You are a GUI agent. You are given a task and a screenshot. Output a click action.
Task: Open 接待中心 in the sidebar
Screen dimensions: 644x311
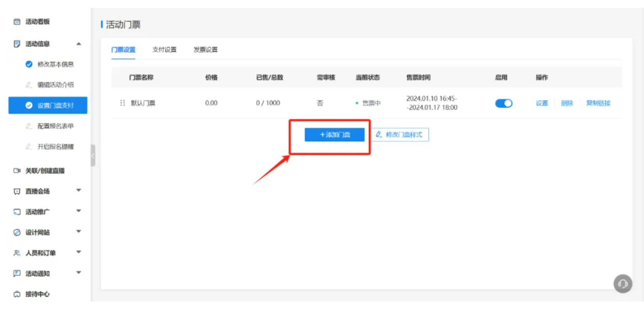pos(38,294)
